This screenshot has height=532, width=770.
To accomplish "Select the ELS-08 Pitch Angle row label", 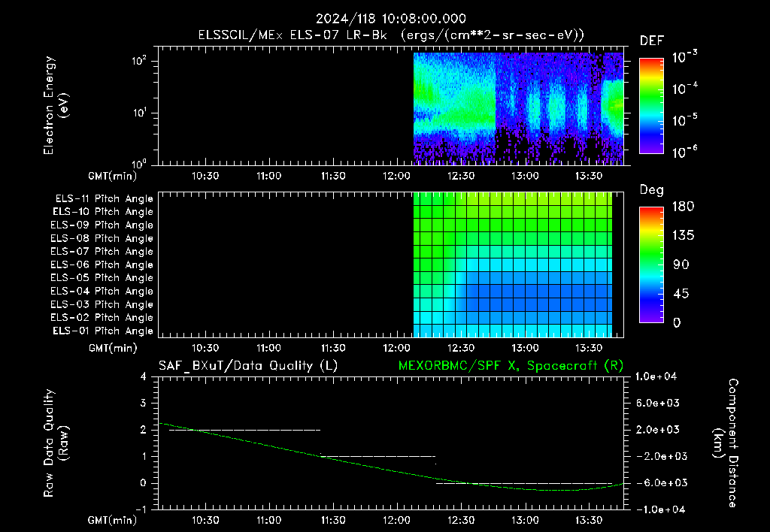I will 102,238.
